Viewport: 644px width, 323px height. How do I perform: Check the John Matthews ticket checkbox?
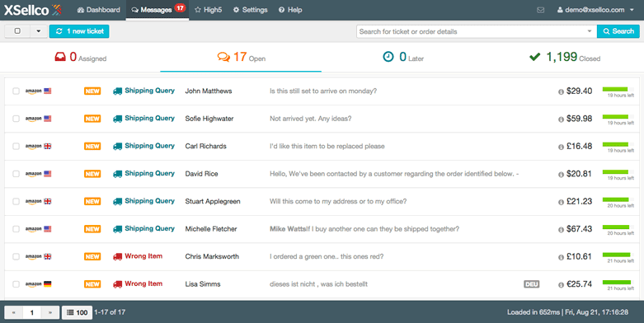(16, 91)
